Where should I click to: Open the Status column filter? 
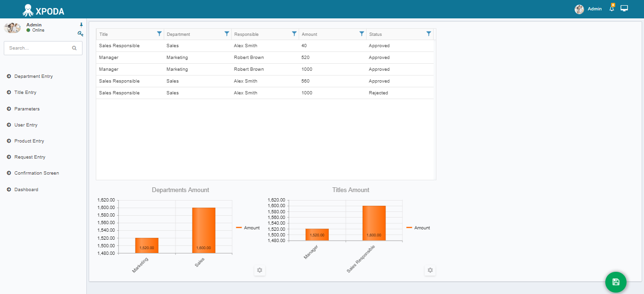(429, 34)
